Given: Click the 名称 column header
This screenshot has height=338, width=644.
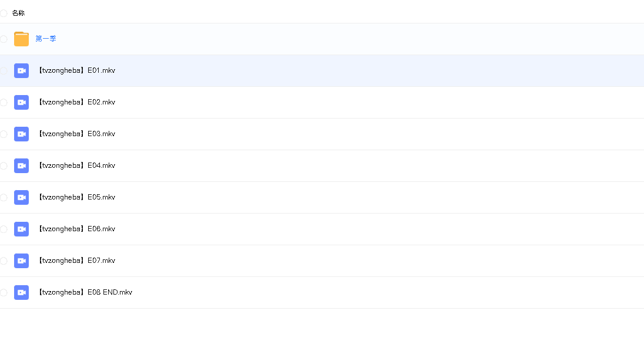Looking at the screenshot, I should pos(18,13).
